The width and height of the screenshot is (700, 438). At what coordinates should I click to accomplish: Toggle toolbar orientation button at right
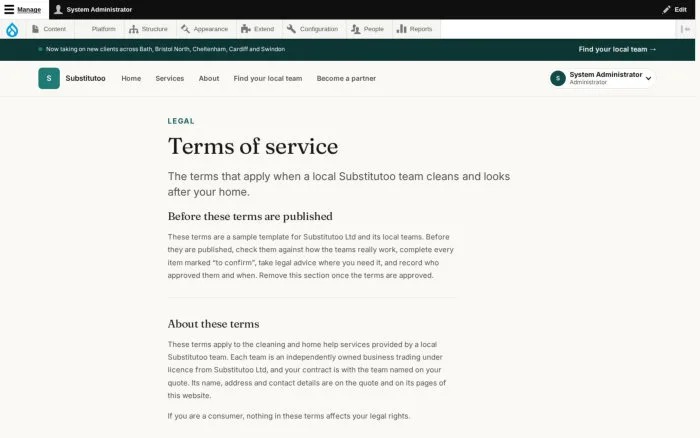pos(685,29)
